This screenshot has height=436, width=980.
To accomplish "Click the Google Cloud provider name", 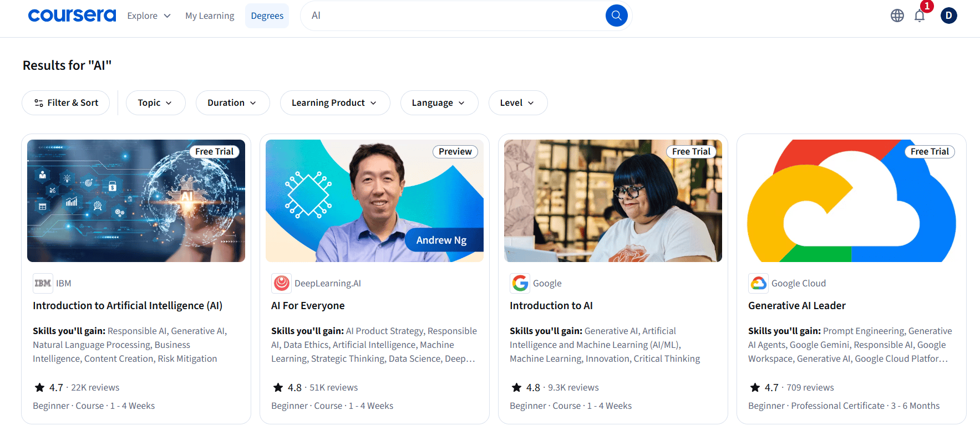I will [x=799, y=283].
